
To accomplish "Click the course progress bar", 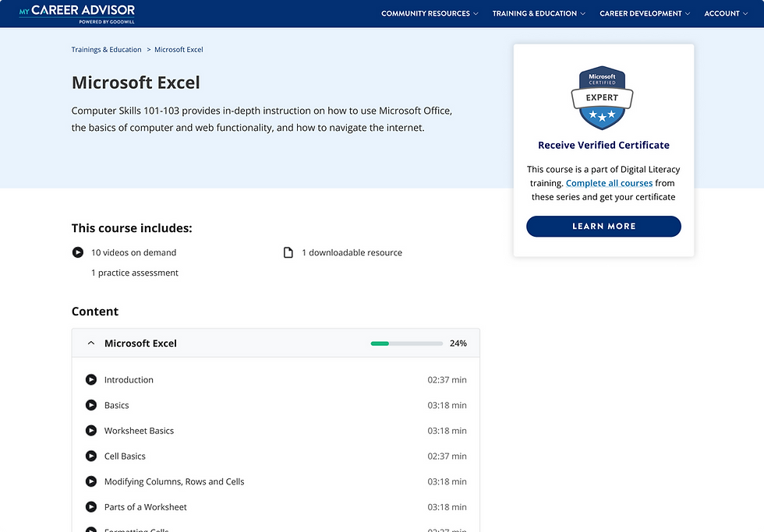I will click(406, 344).
